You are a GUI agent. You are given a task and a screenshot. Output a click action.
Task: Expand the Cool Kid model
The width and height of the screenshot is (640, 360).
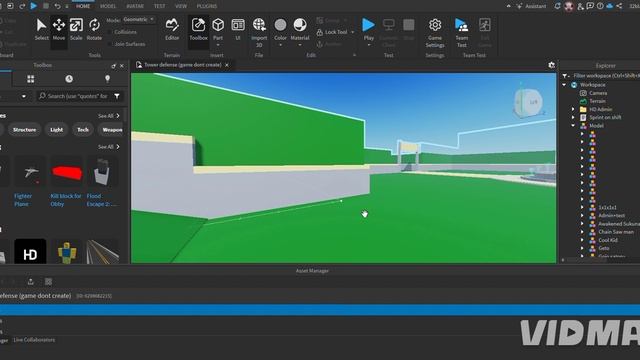[x=582, y=240]
